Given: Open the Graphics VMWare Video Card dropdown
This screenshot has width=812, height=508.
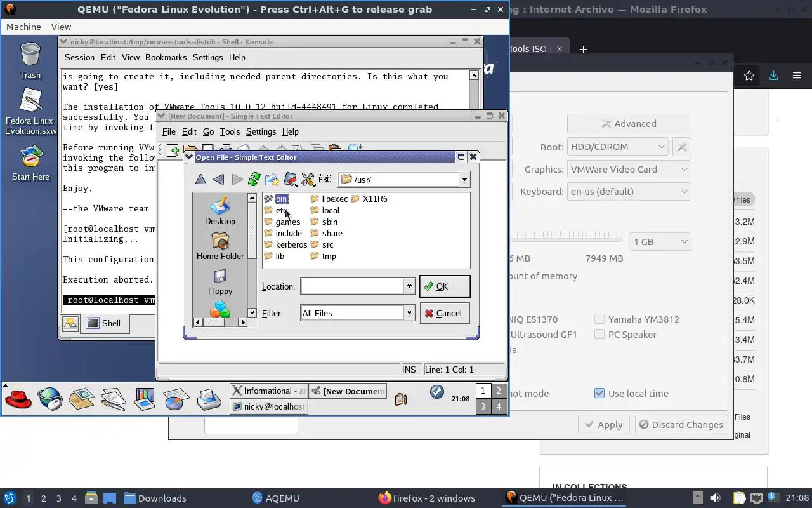Looking at the screenshot, I should point(629,170).
